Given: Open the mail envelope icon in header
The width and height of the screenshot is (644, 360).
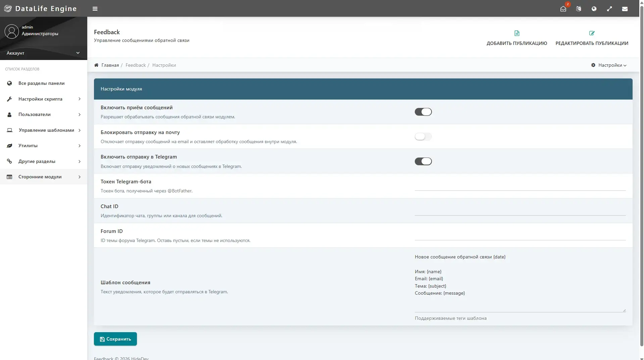Looking at the screenshot, I should pyautogui.click(x=625, y=9).
